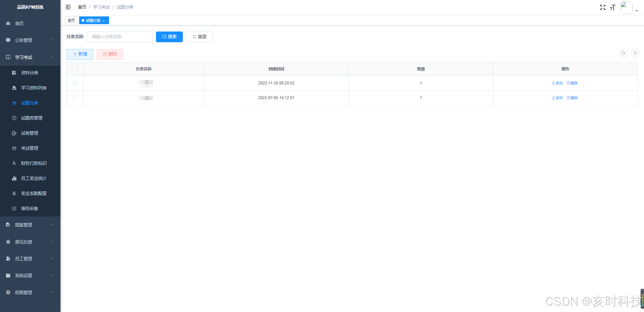Image resolution: width=644 pixels, height=312 pixels.
Task: Open the font size adjustment icon
Action: [x=613, y=7]
